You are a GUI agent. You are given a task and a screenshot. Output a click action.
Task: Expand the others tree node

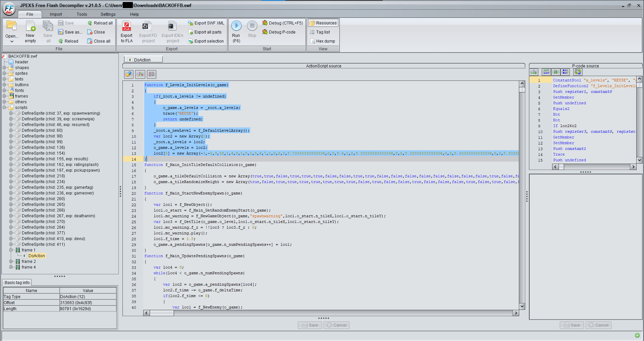4,102
